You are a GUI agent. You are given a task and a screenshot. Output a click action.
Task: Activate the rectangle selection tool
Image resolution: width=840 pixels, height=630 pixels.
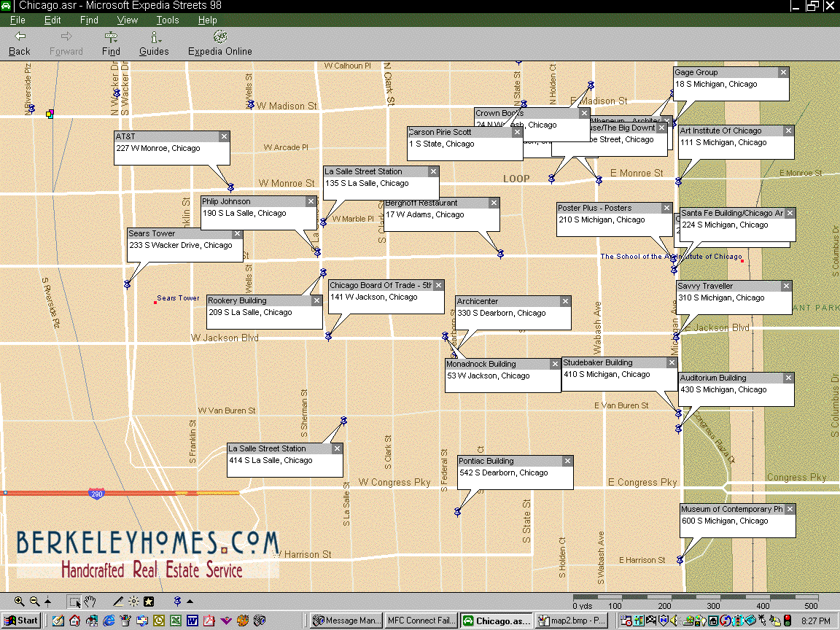tap(75, 602)
